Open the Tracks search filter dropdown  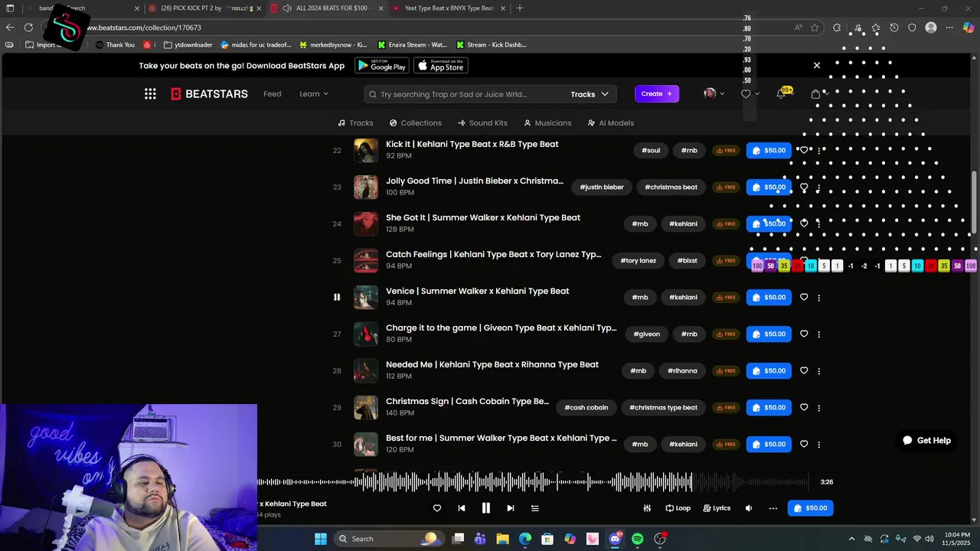tap(590, 94)
